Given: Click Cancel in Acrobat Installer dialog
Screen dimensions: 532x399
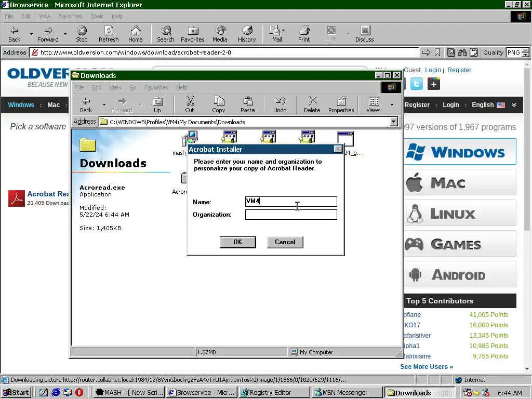Looking at the screenshot, I should (285, 242).
